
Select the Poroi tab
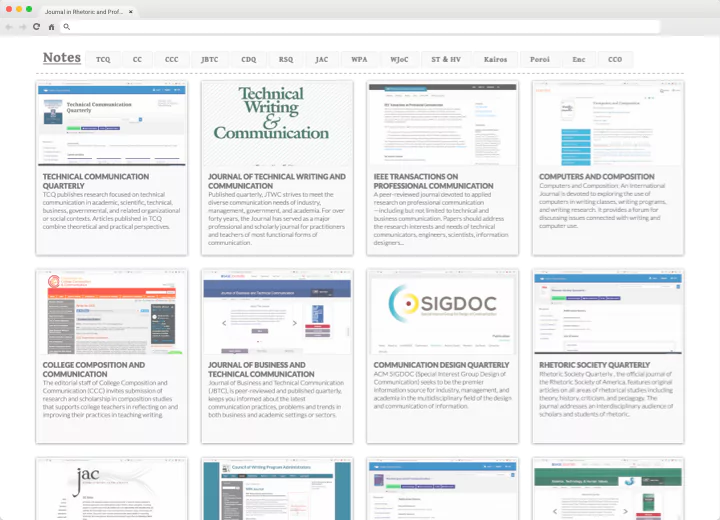540,59
